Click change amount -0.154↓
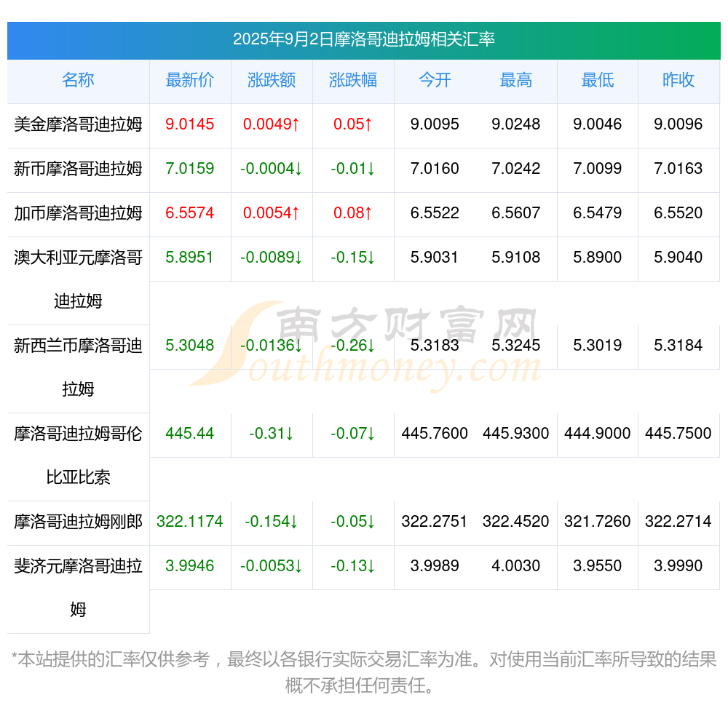Screen dimensions: 728x708 point(272,522)
